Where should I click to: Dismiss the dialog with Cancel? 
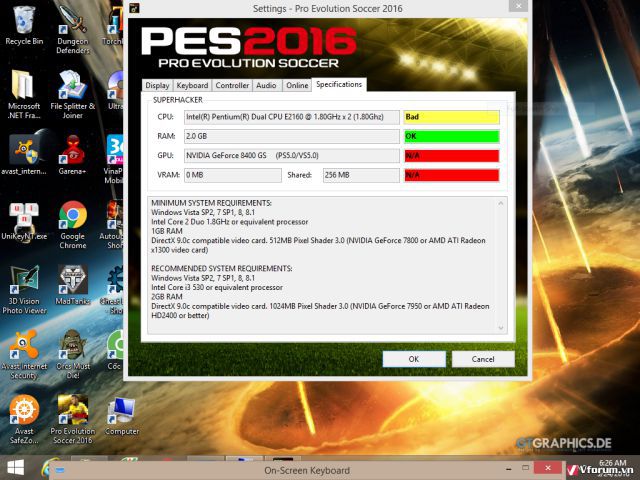coord(483,359)
